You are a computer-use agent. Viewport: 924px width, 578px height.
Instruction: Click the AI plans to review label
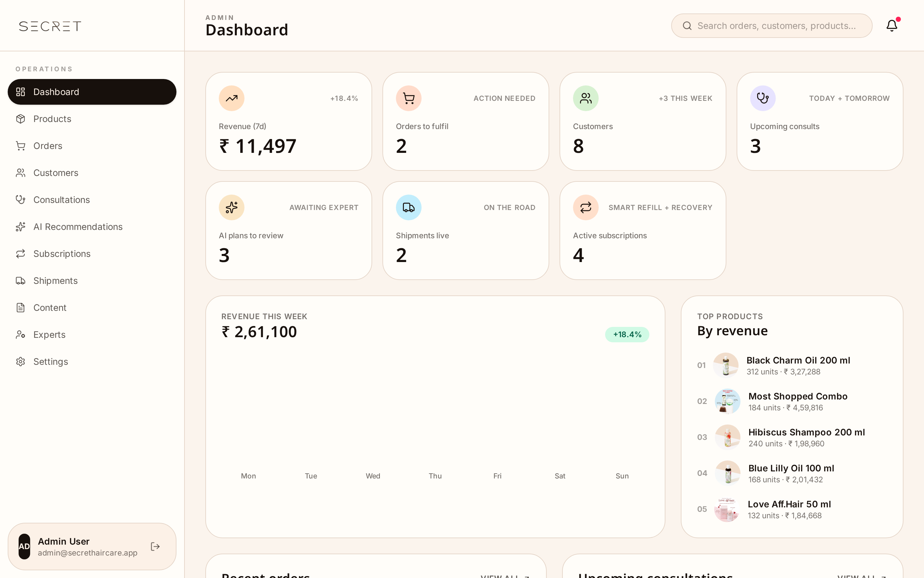click(x=251, y=235)
